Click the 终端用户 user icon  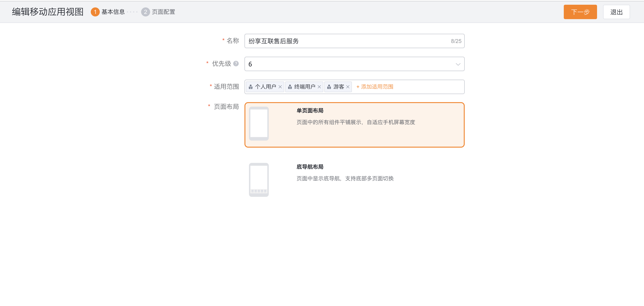[x=290, y=87]
